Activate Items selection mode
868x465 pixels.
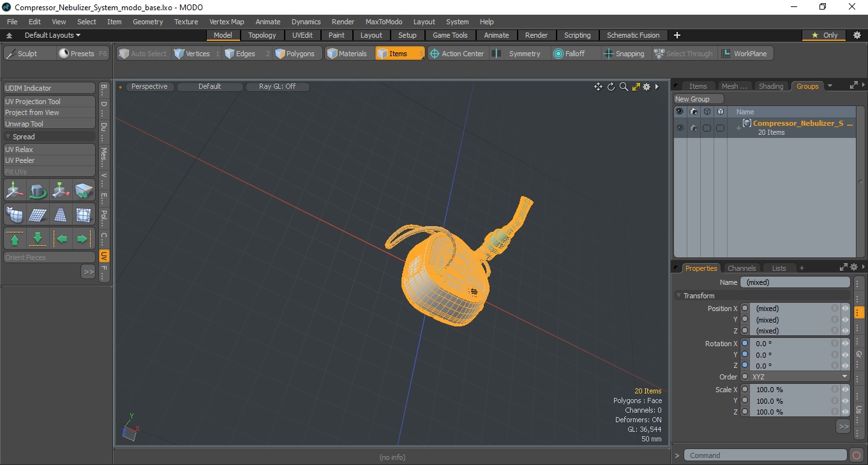click(x=400, y=54)
